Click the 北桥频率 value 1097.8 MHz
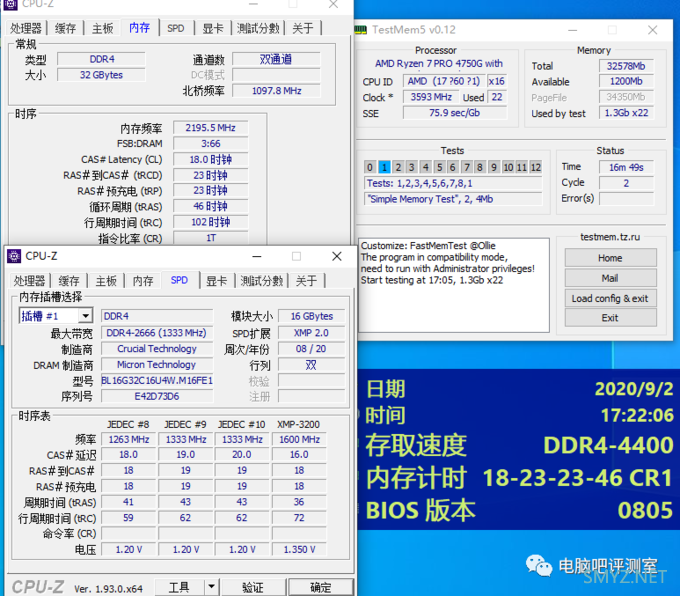The width and height of the screenshot is (680, 596). click(277, 91)
